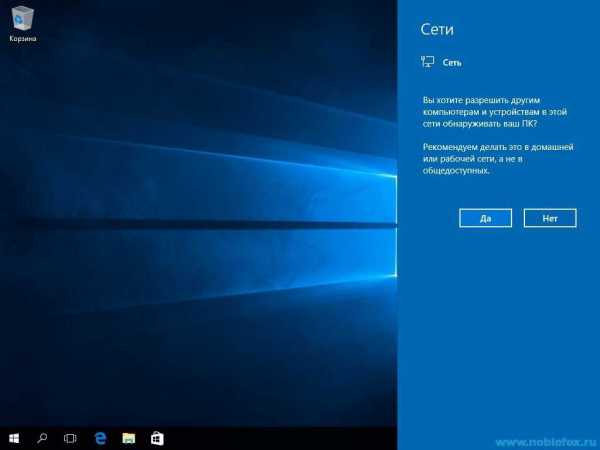Open File Explorer from the taskbar
Viewport: 600px width, 450px height.
pos(129,438)
